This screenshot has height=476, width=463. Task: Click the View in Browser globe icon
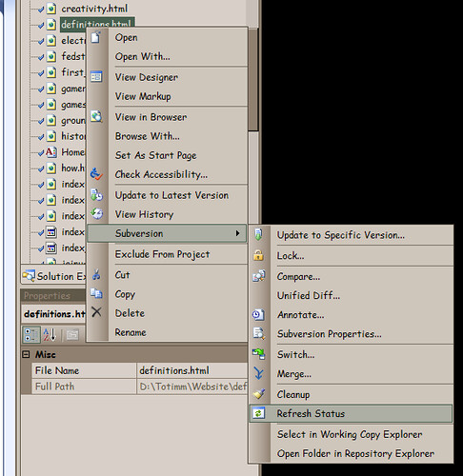pos(96,116)
